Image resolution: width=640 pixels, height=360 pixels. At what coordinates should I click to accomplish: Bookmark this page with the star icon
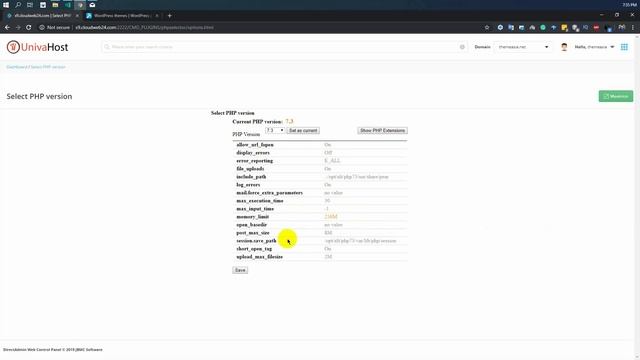487,27
